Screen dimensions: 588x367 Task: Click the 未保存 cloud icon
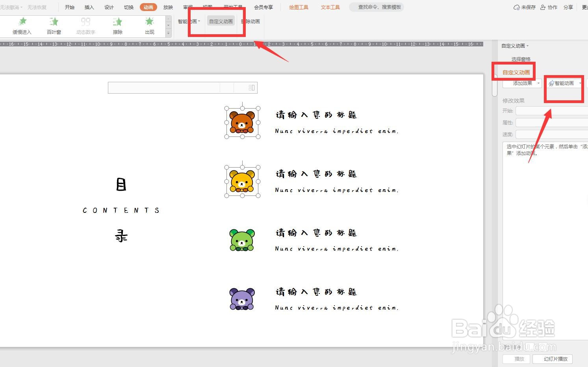tap(516, 7)
